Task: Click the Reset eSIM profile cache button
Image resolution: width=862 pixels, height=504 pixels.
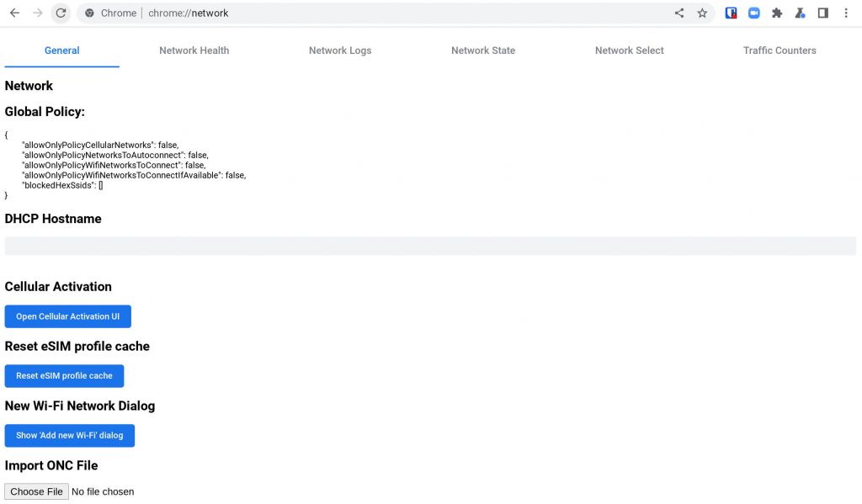Action: [64, 375]
